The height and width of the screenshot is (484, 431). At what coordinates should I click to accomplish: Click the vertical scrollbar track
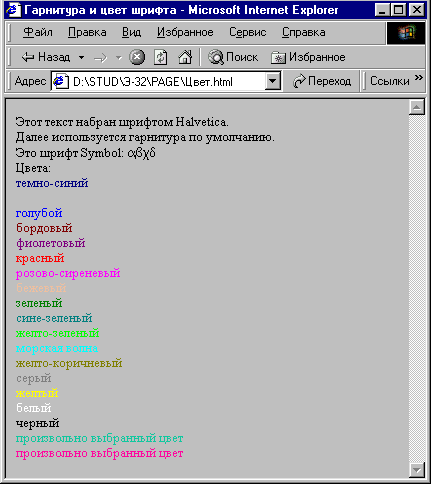[417, 288]
